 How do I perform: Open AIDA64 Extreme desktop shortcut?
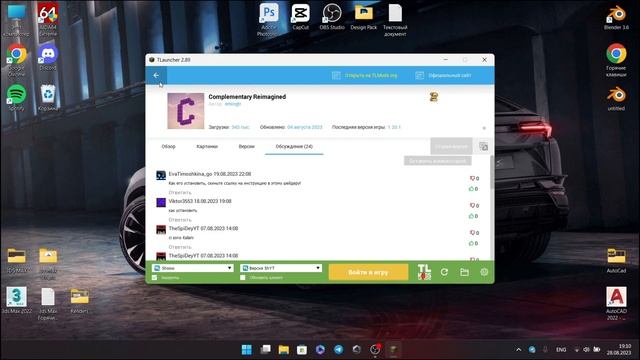[48, 20]
